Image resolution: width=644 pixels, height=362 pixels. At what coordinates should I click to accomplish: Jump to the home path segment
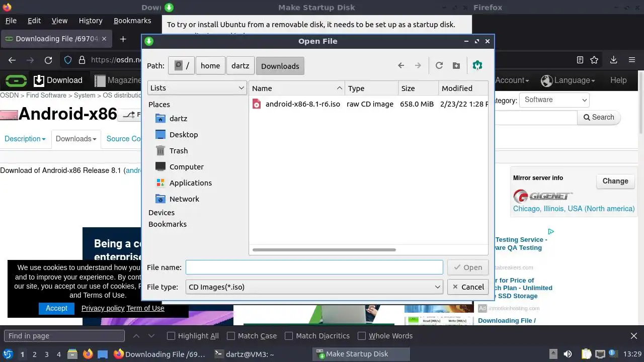[210, 66]
